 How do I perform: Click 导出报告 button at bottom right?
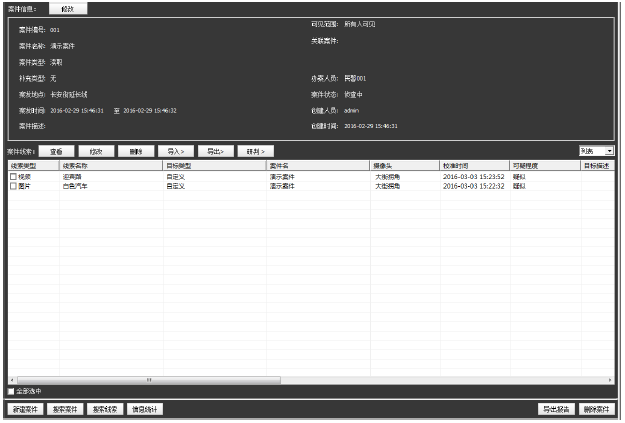click(556, 410)
